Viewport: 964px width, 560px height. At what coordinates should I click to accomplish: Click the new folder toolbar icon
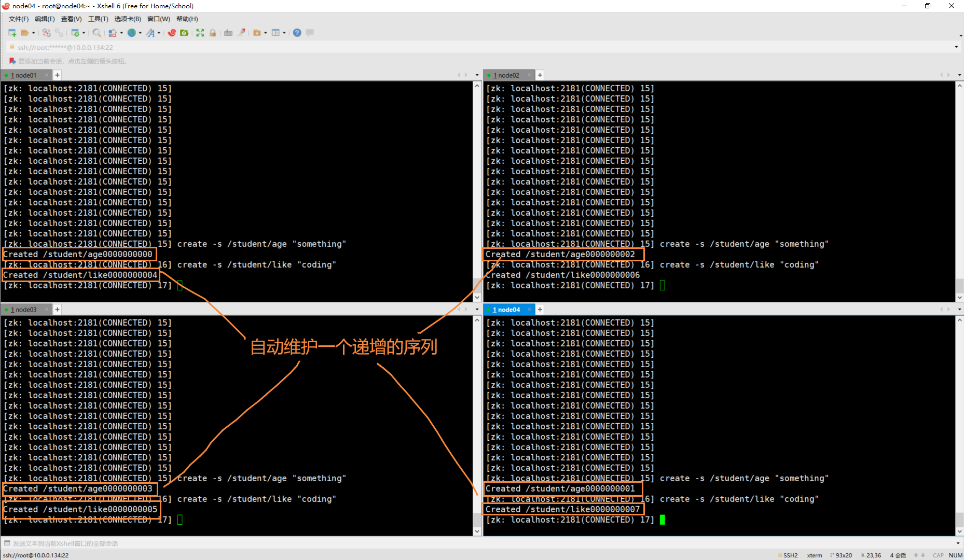(257, 33)
